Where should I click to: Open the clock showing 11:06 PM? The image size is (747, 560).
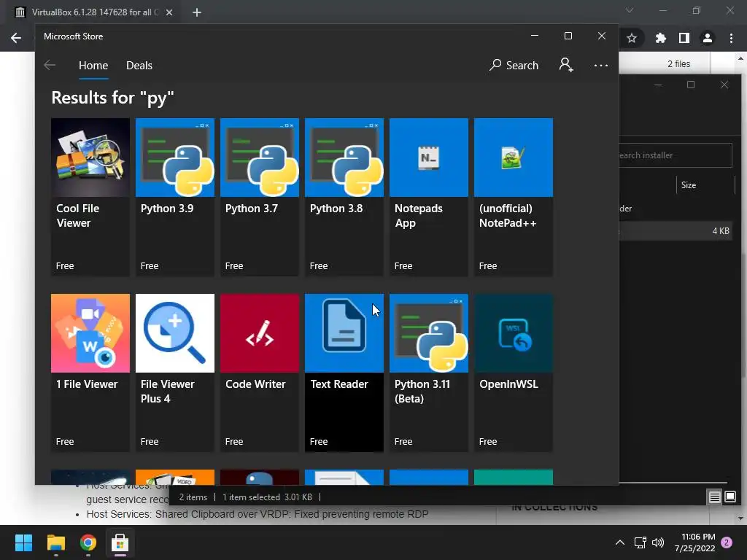(x=694, y=542)
